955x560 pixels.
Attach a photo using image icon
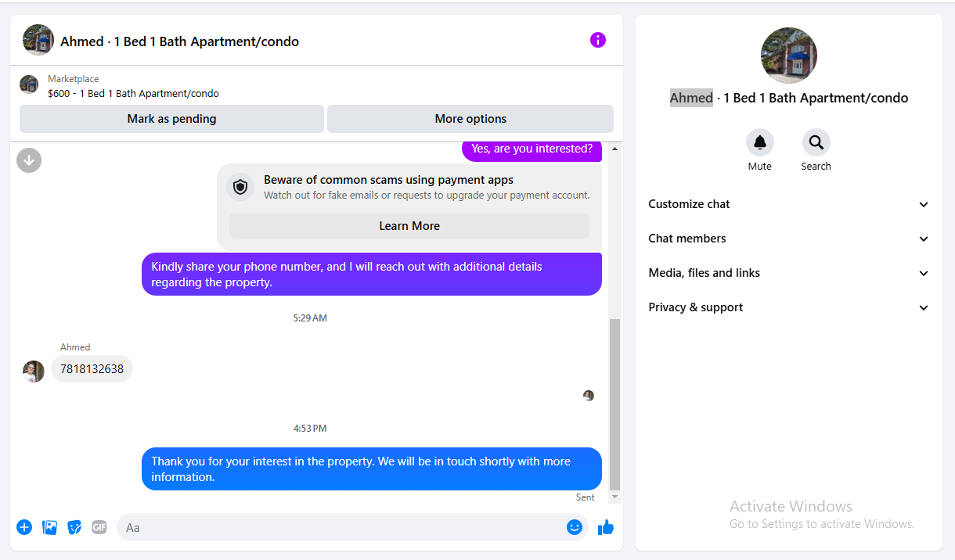tap(49, 527)
